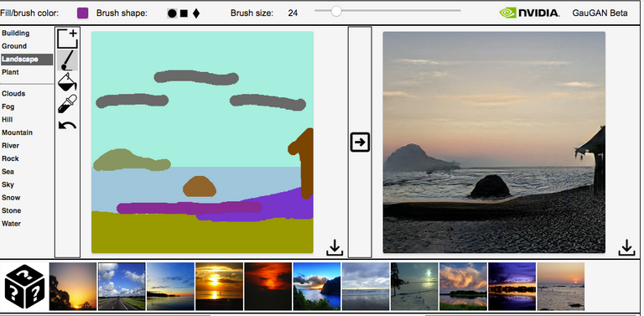Click the brush size slider handle
The height and width of the screenshot is (316, 644).
point(336,11)
